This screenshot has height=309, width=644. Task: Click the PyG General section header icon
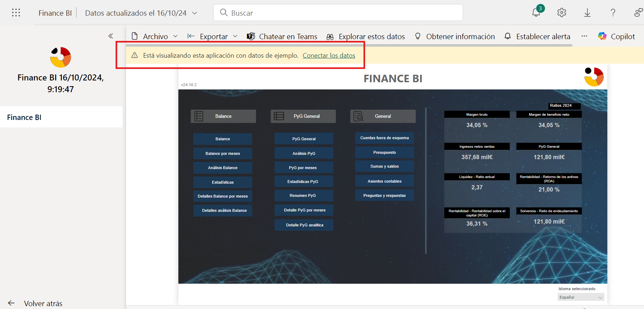click(x=279, y=116)
